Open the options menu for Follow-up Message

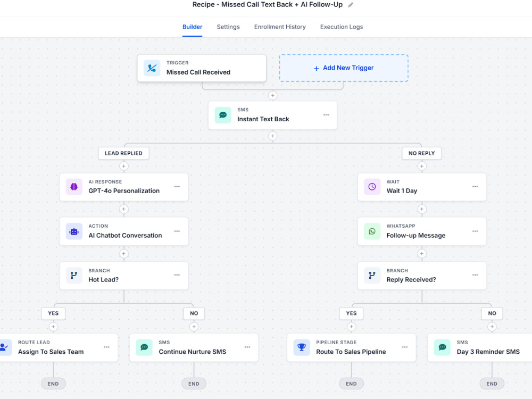pyautogui.click(x=475, y=231)
